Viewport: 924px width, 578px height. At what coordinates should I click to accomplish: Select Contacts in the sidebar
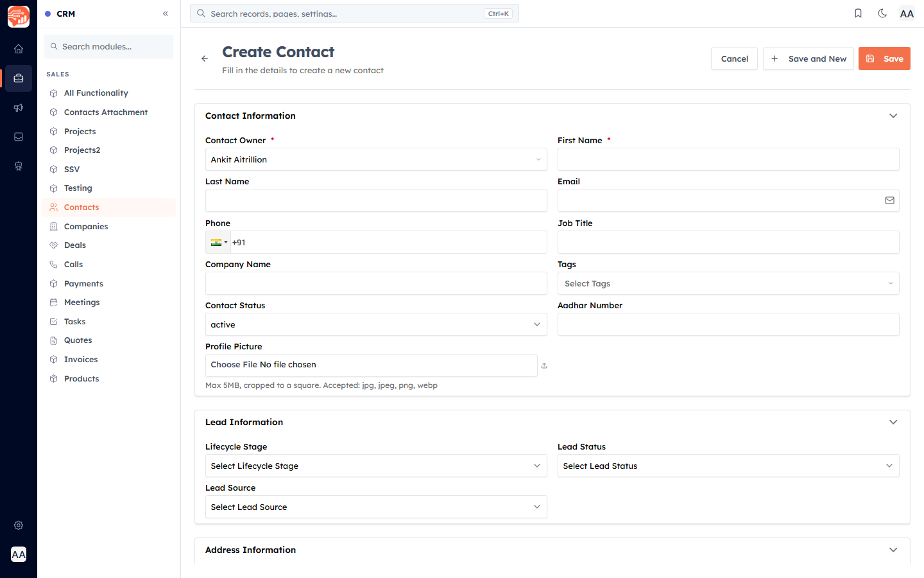pos(109,207)
